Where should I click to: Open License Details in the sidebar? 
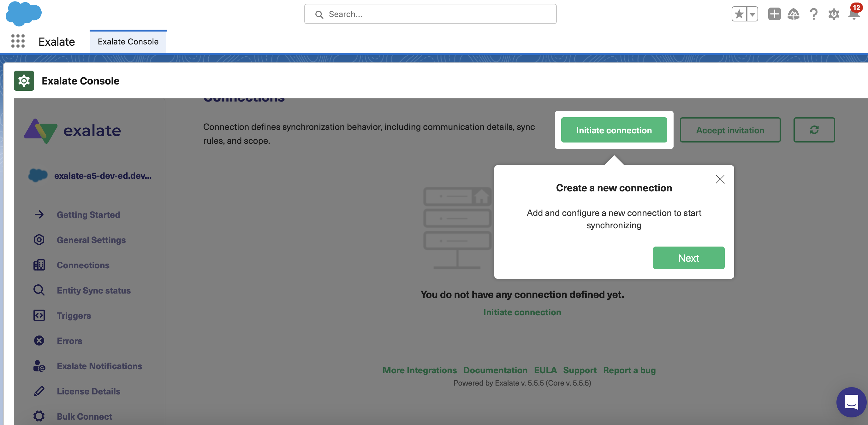point(88,391)
